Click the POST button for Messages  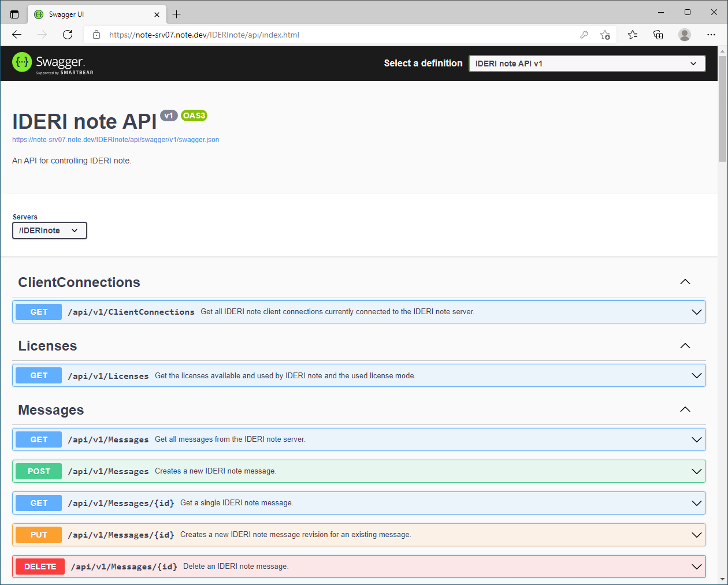[x=39, y=471]
